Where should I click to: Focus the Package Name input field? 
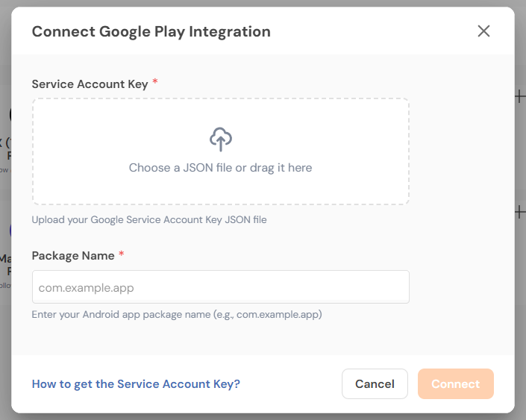pos(220,287)
